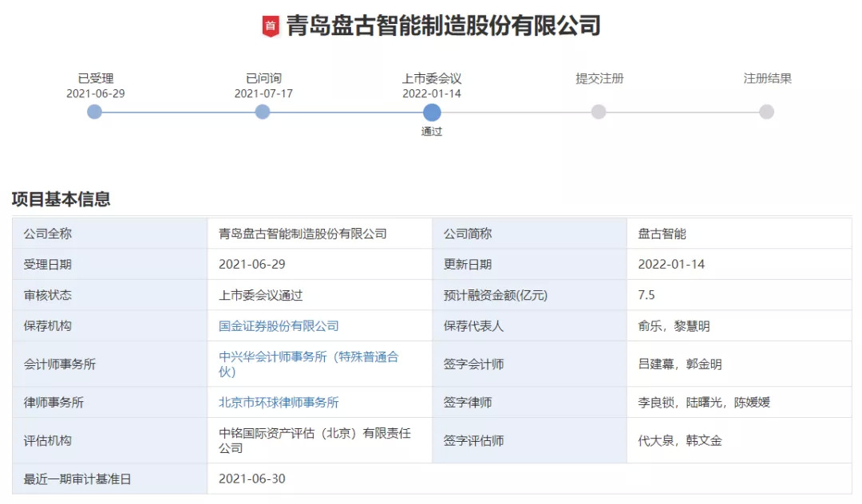
Task: Open the 国金证券股份有限公司 sponsor link
Action: click(x=279, y=325)
